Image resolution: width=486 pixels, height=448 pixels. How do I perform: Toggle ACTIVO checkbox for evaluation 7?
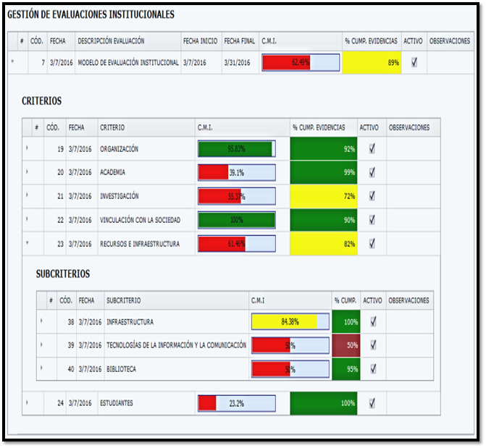pyautogui.click(x=414, y=62)
